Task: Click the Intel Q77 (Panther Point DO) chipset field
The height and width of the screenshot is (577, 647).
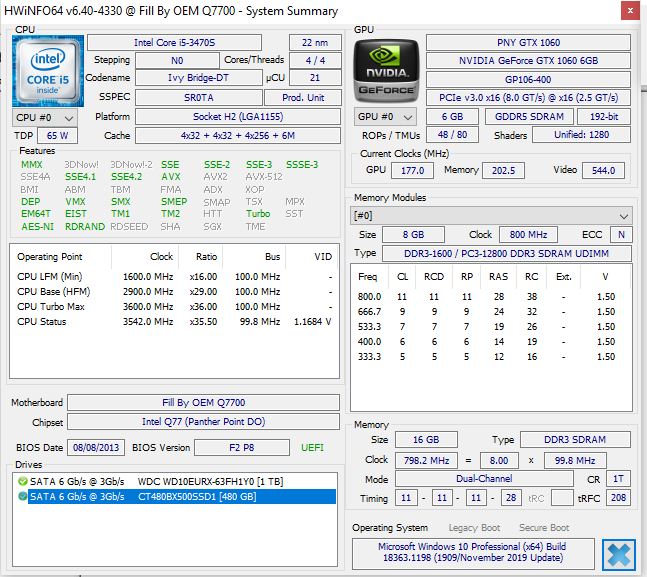Action: point(203,421)
